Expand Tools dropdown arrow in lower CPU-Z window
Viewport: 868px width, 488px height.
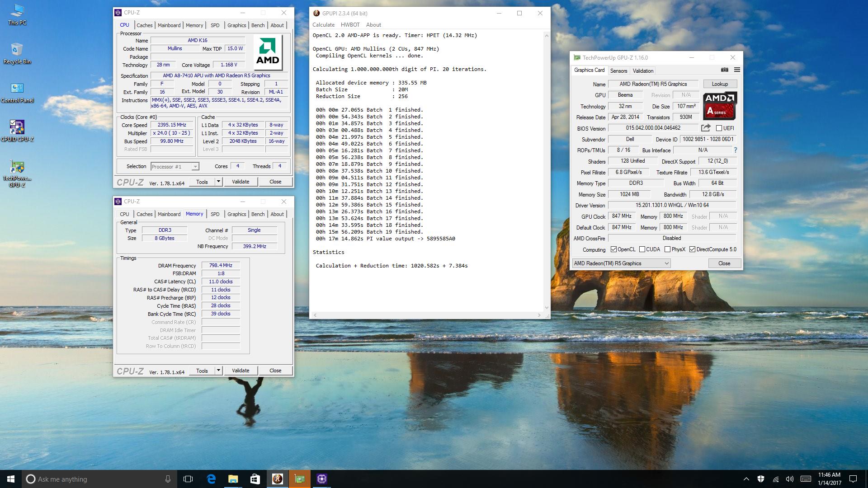218,371
